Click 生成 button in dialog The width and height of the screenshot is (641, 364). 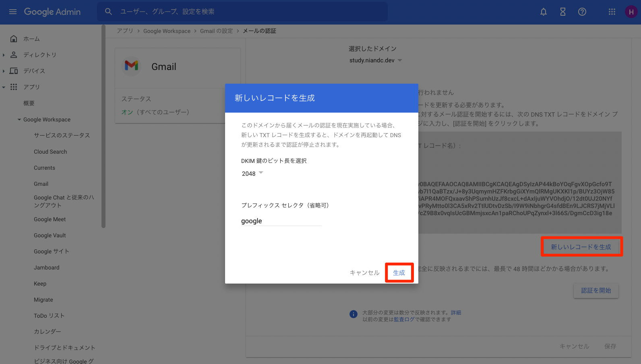[x=399, y=273]
